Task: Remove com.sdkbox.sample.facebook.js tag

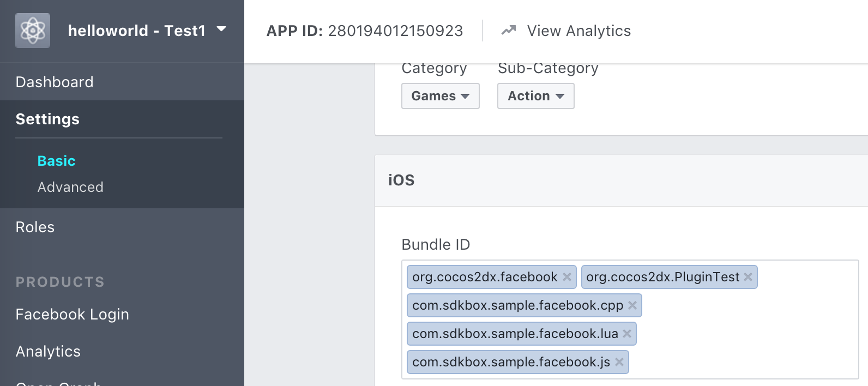Action: (x=619, y=362)
